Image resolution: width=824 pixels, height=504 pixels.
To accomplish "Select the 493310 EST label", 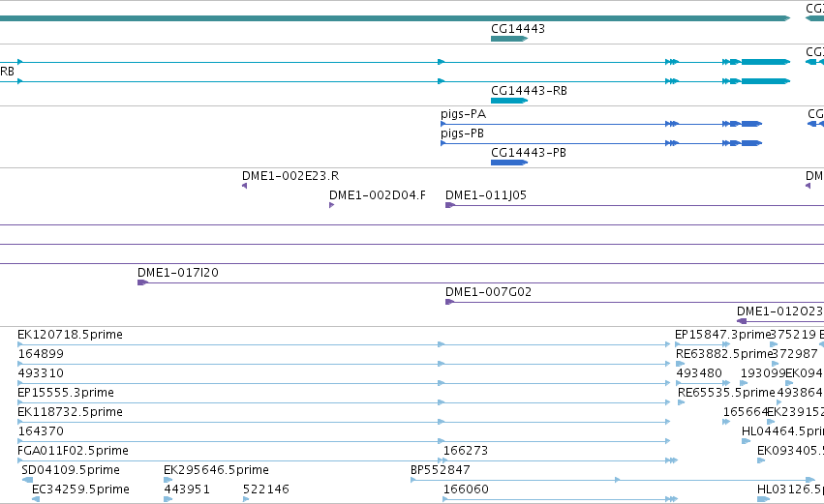I will [x=41, y=373].
